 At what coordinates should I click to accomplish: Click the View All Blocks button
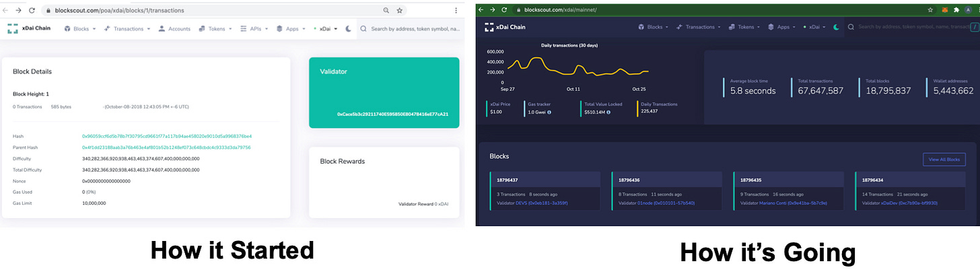[x=944, y=160]
